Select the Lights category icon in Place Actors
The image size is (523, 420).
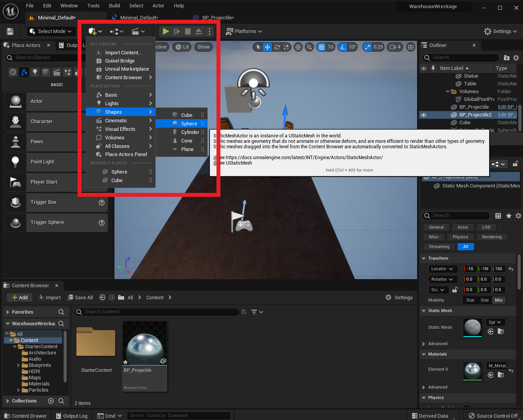(35, 72)
